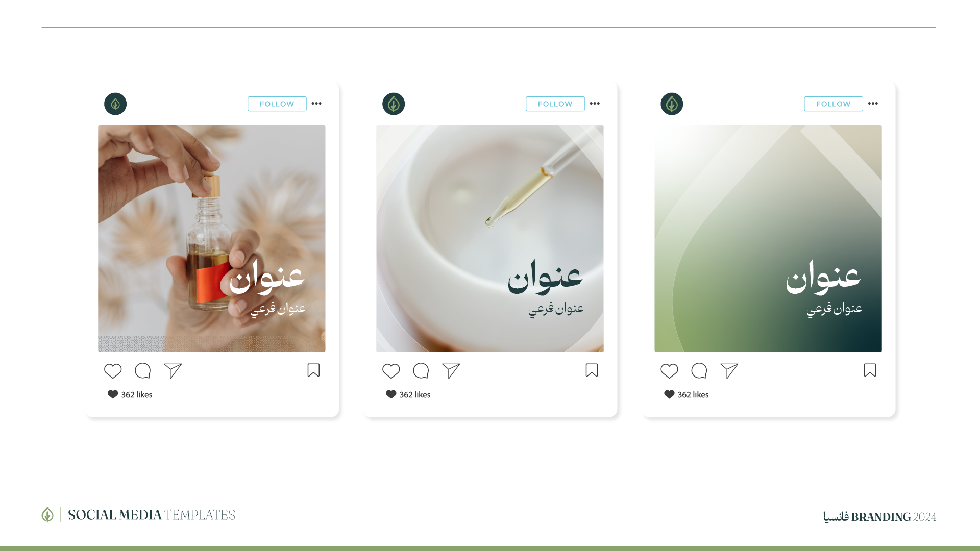Click FOLLOW on the first post
980x551 pixels.
coord(277,104)
